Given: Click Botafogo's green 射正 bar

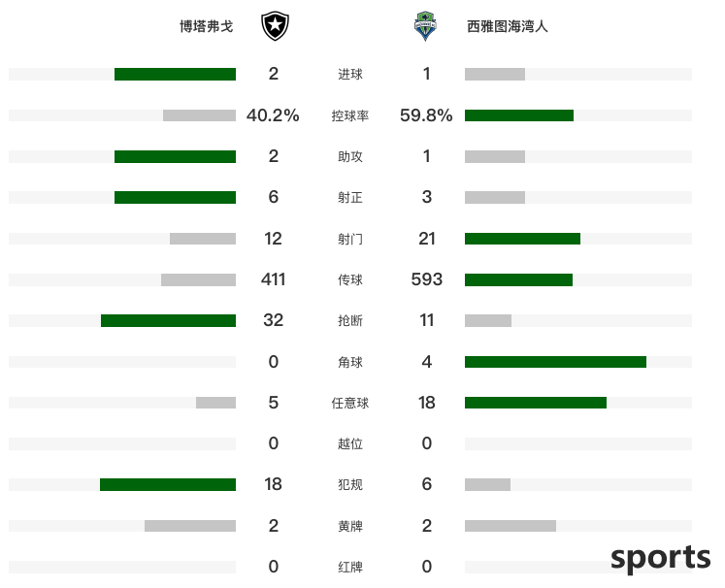Looking at the screenshot, I should tap(176, 197).
